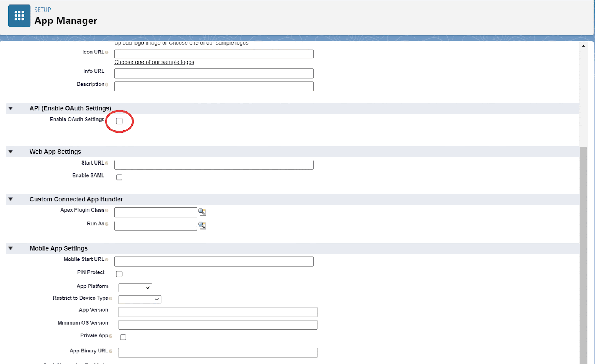This screenshot has height=364, width=595.
Task: Click into the Info URL field
Action: pyautogui.click(x=214, y=73)
